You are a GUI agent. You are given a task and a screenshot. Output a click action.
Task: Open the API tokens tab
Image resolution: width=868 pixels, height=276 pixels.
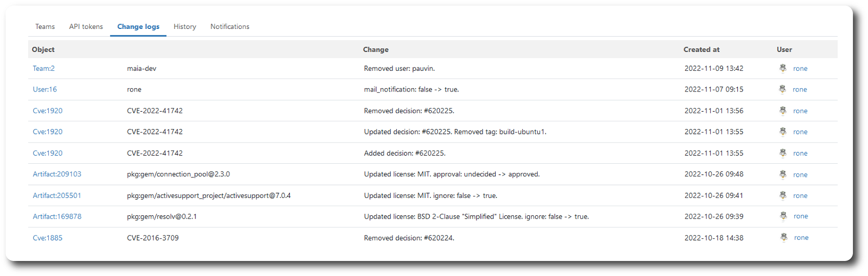pyautogui.click(x=86, y=27)
